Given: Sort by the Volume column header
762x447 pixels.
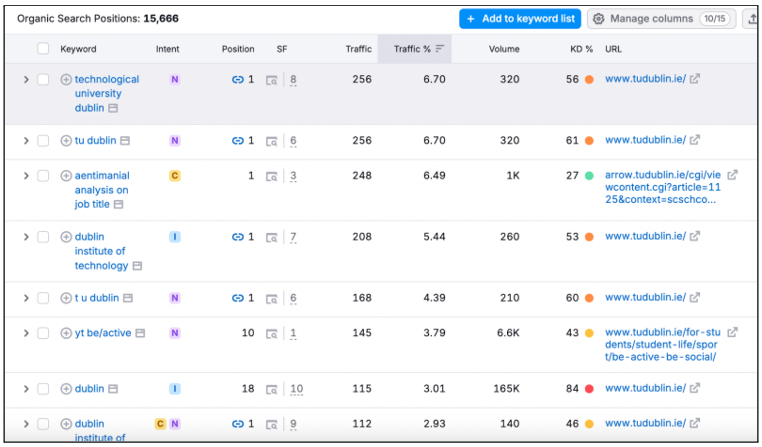Looking at the screenshot, I should pos(503,49).
